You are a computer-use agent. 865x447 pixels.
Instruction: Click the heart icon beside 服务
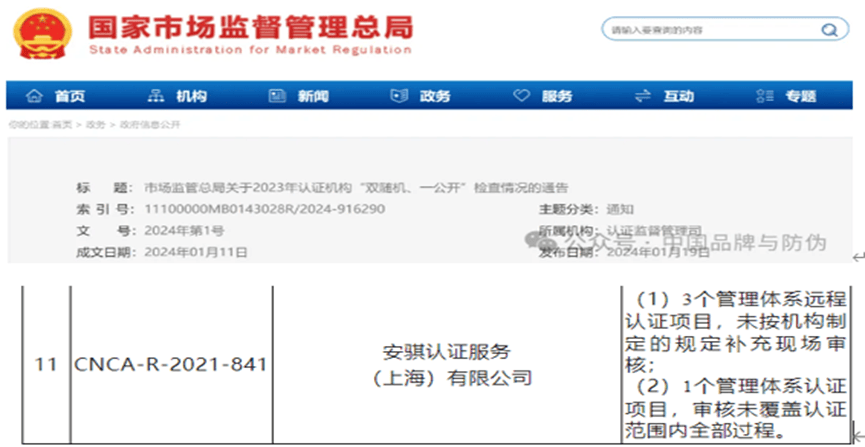[520, 96]
